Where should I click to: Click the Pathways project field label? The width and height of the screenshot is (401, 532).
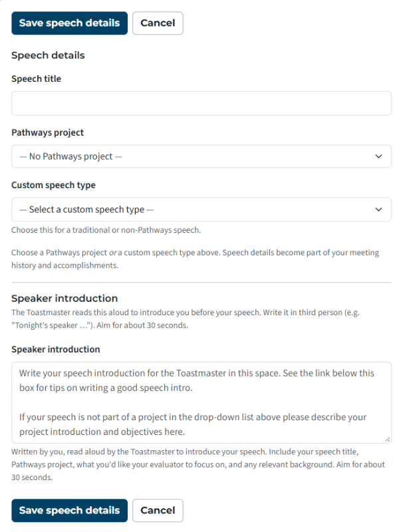(47, 132)
